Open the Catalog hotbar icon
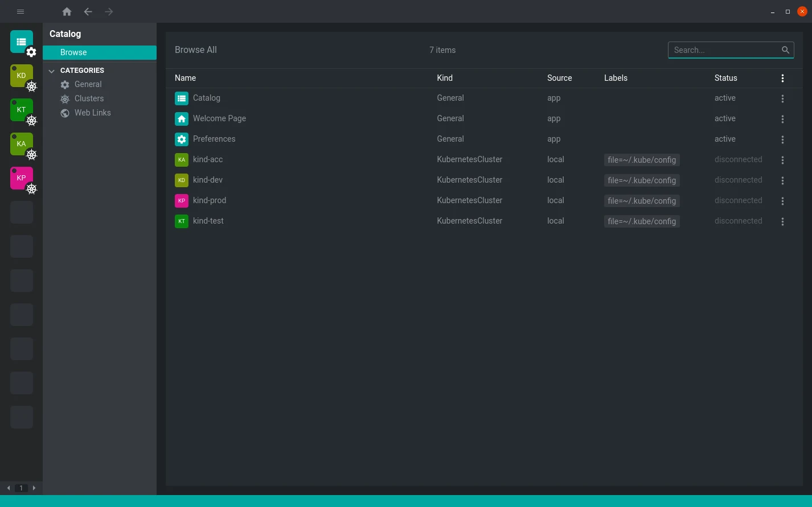This screenshot has width=812, height=507. (x=22, y=42)
